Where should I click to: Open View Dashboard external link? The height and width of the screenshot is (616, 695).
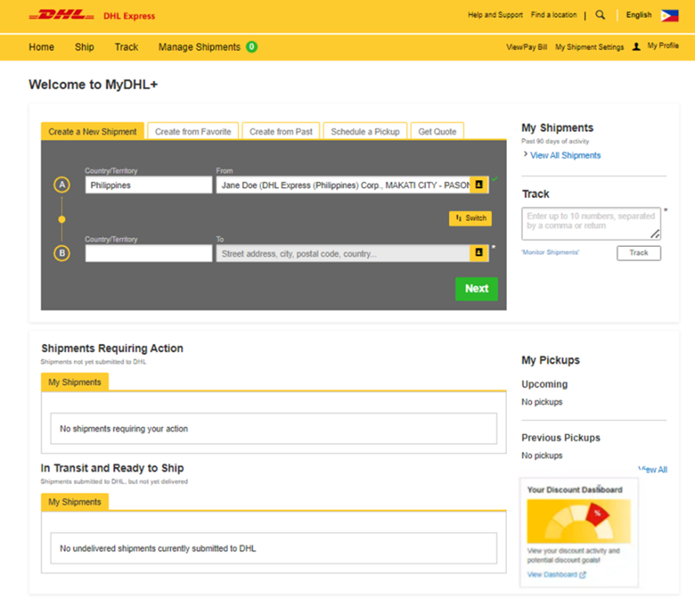pos(556,574)
